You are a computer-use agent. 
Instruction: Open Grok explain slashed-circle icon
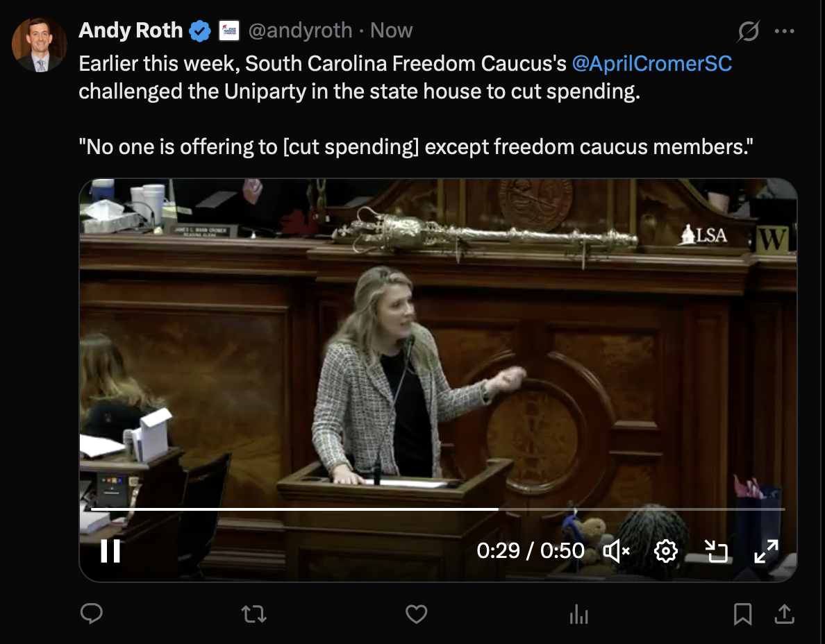pyautogui.click(x=748, y=31)
